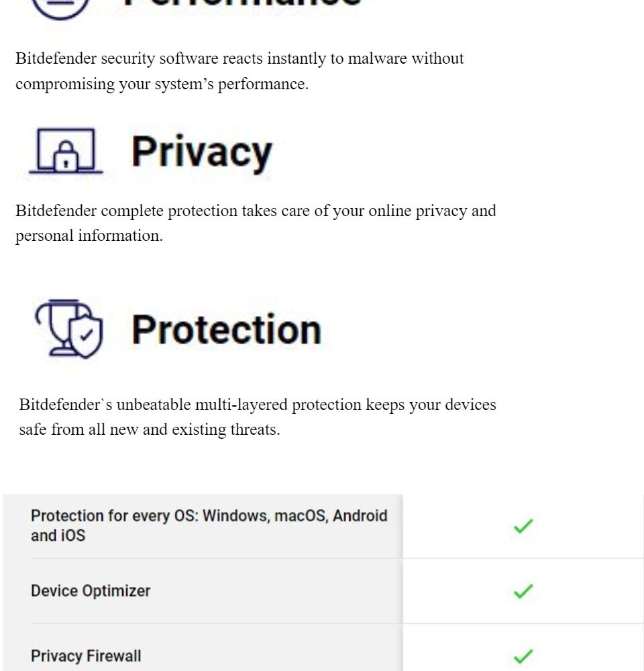Click the cut-off Performance heading at top
This screenshot has width=644, height=671.
[x=241, y=3]
